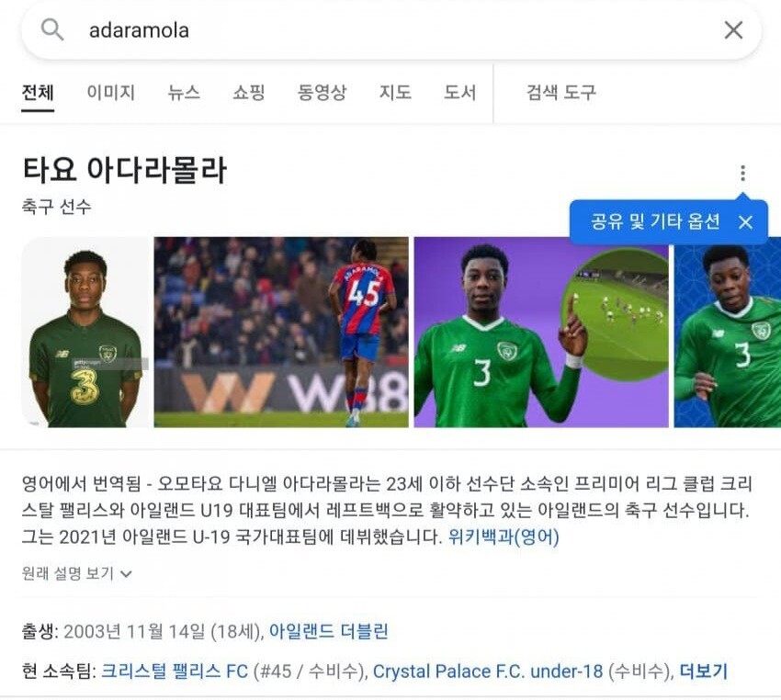Viewport: 781px width, 700px height.
Task: Open the number 45 jersey photo
Action: (x=281, y=332)
